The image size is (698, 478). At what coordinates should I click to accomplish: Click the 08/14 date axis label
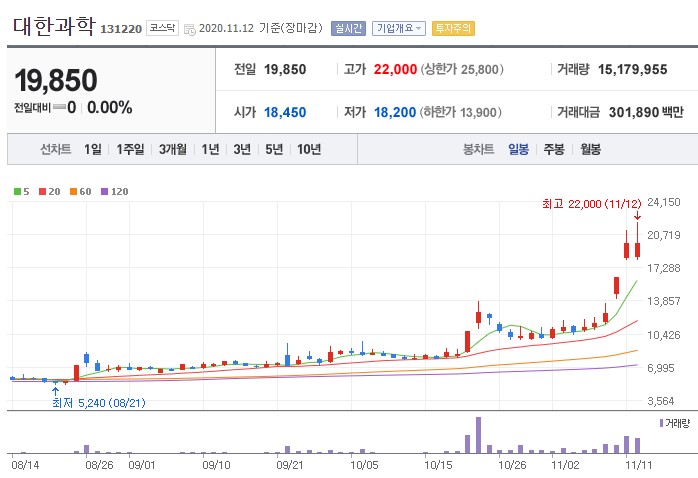[25, 465]
